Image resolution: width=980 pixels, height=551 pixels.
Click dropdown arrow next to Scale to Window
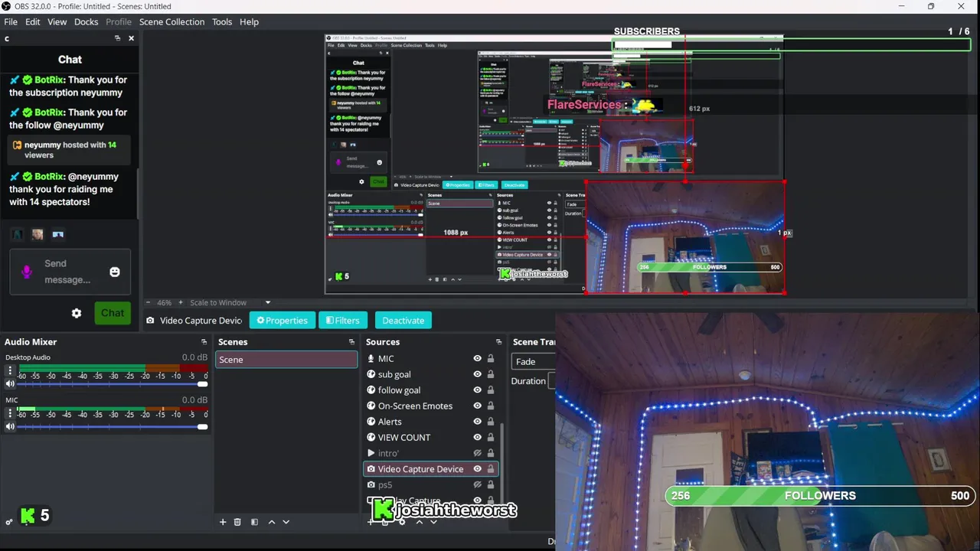[267, 302]
